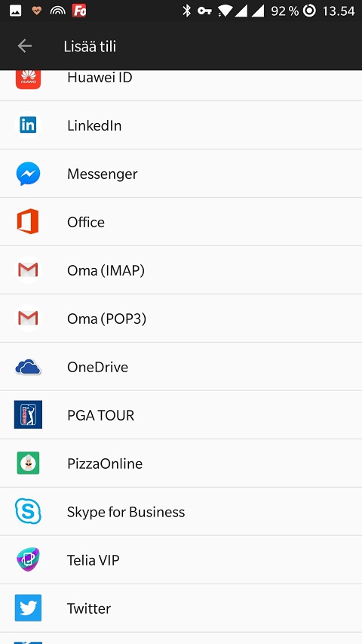This screenshot has width=362, height=644.
Task: Go back with the arrow icon
Action: click(25, 46)
